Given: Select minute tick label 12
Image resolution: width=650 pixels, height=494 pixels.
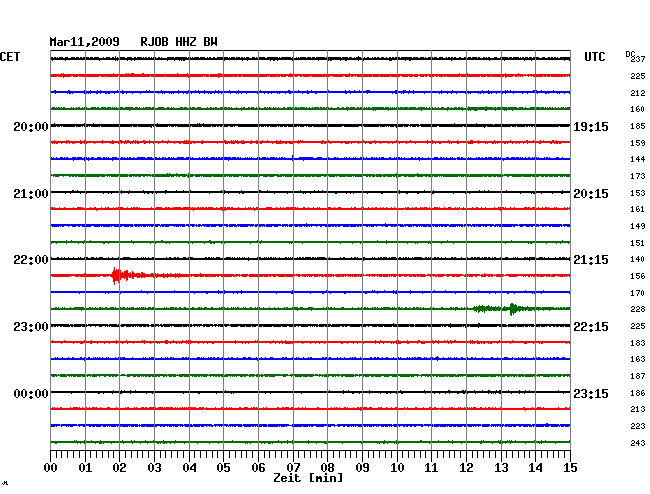Looking at the screenshot, I should [x=466, y=467].
